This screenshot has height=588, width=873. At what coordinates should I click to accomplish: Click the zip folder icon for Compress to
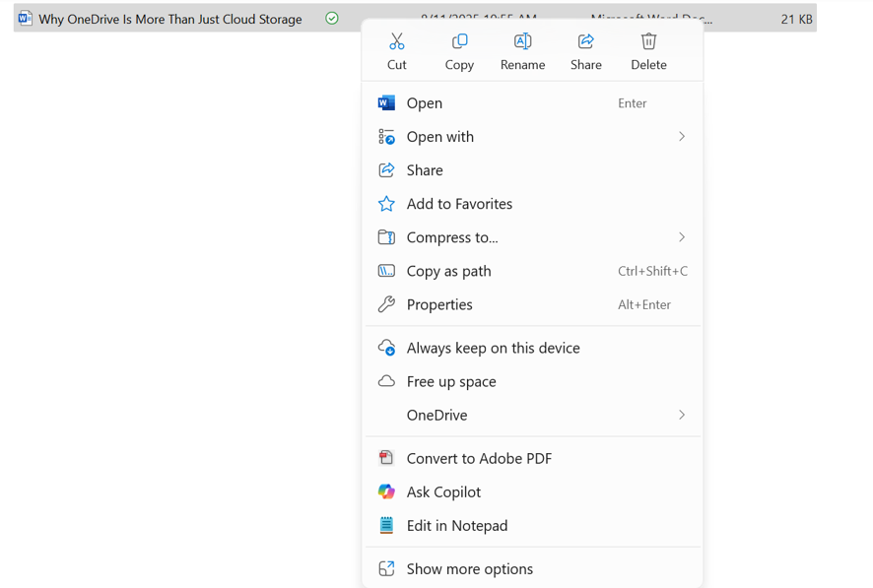pyautogui.click(x=386, y=237)
